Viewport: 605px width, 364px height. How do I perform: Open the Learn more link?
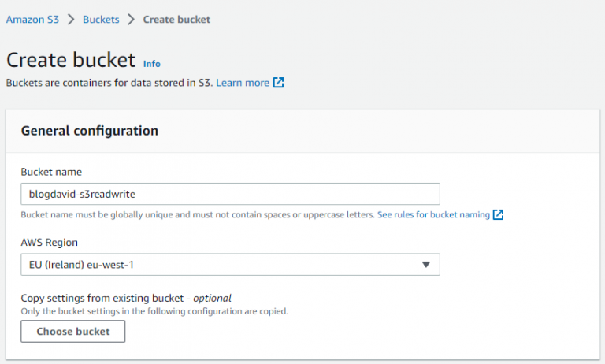pos(243,83)
